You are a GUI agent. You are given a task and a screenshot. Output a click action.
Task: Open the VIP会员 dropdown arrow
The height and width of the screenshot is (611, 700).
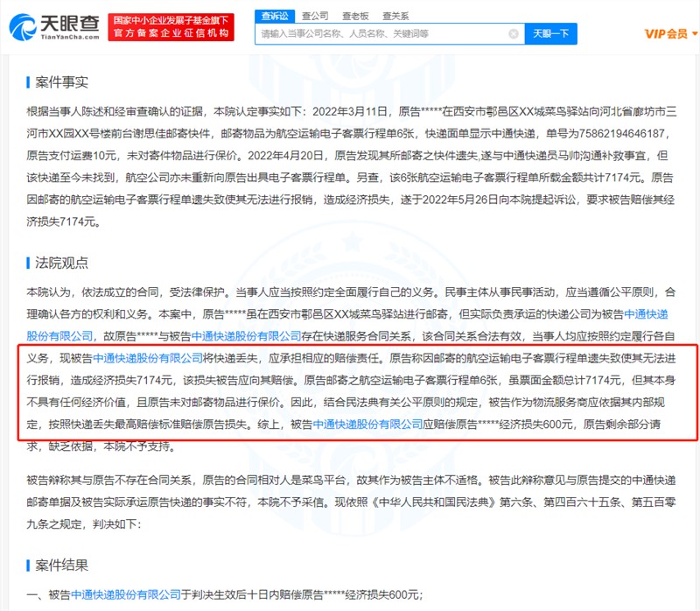694,33
